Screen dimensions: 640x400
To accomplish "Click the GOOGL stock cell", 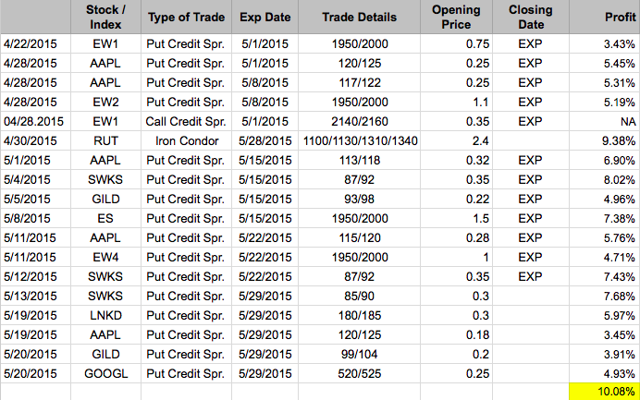I will click(x=106, y=373).
